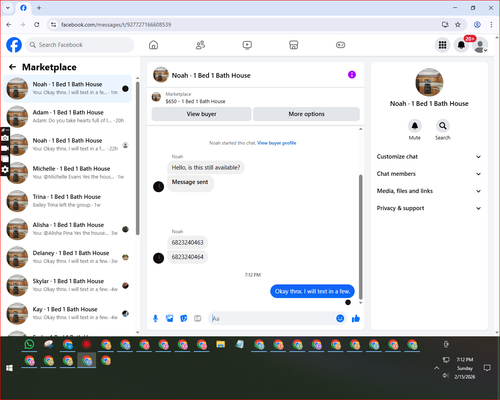The height and width of the screenshot is (400, 500).
Task: Send a thumbs-up like
Action: coord(356,318)
